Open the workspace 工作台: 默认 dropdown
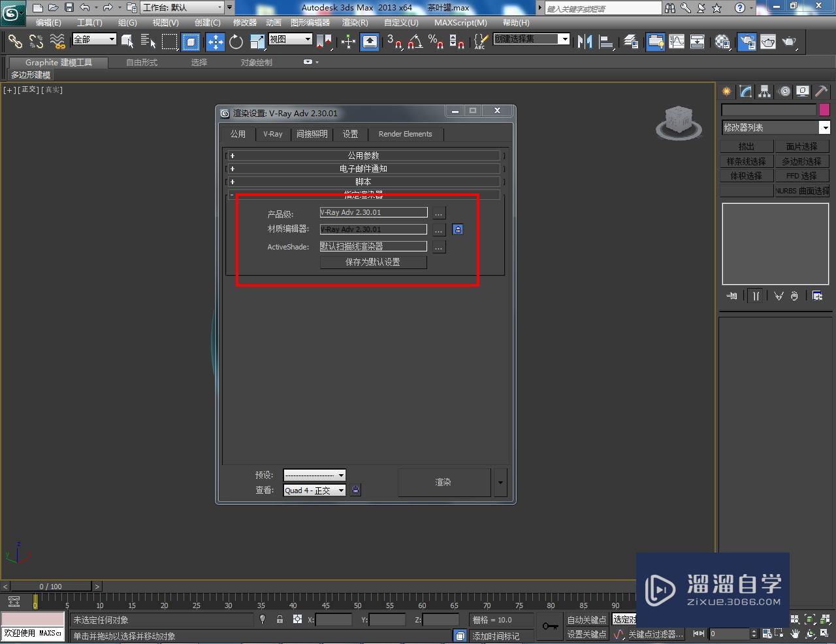The image size is (836, 644). (182, 8)
